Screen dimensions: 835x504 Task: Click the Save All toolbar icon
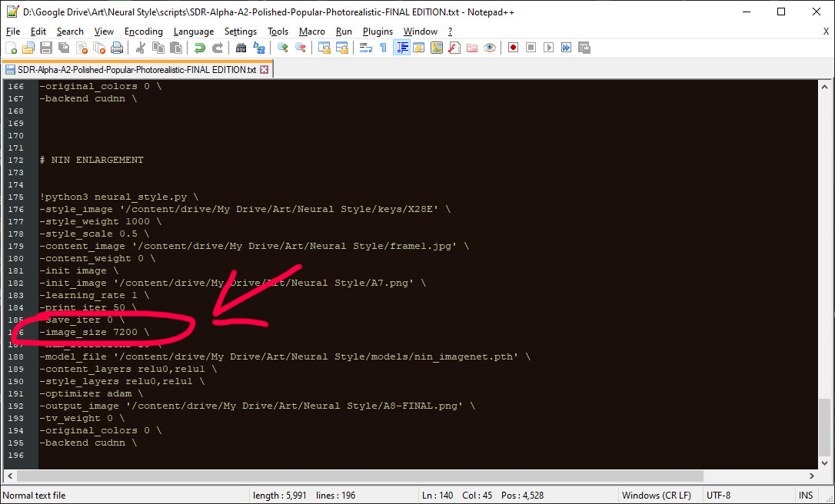(64, 48)
